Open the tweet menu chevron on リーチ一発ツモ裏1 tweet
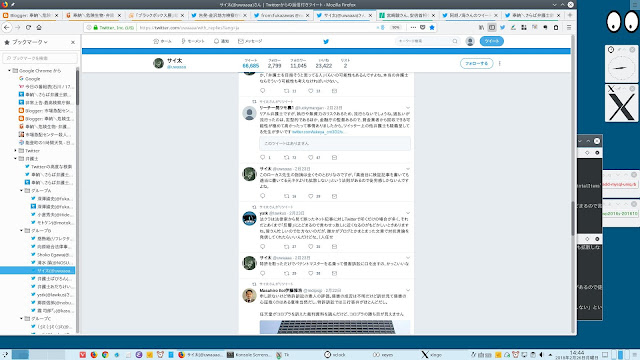 point(407,108)
